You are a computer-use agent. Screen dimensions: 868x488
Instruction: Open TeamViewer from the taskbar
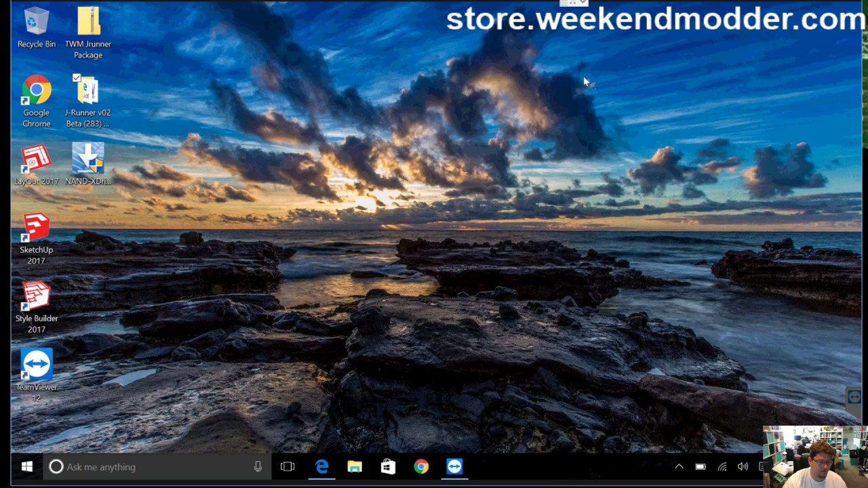(x=454, y=467)
